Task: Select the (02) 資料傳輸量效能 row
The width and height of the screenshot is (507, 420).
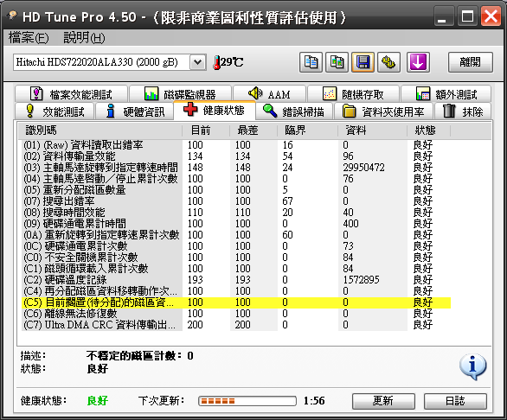Action: point(236,156)
